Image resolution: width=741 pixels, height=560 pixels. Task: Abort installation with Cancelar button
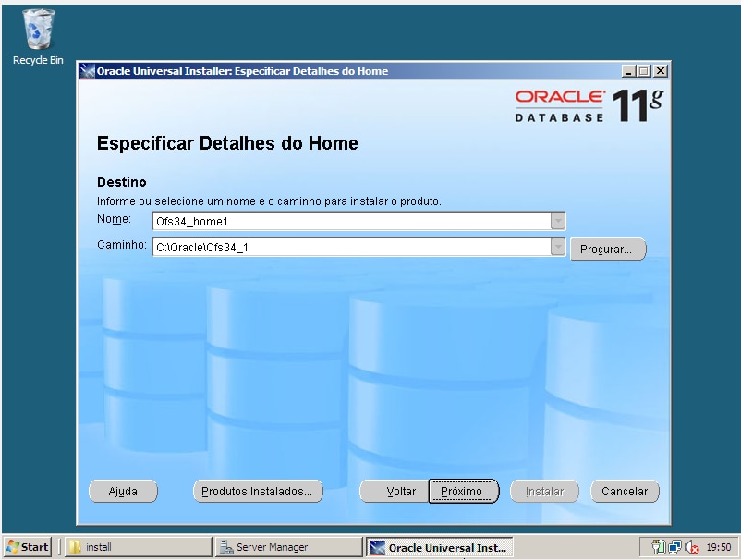[x=625, y=491]
